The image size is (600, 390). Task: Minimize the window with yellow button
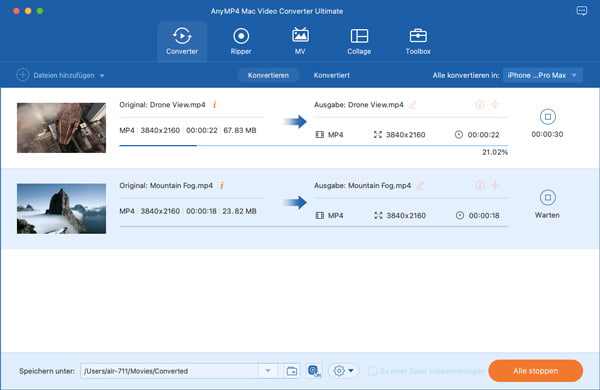[x=28, y=11]
